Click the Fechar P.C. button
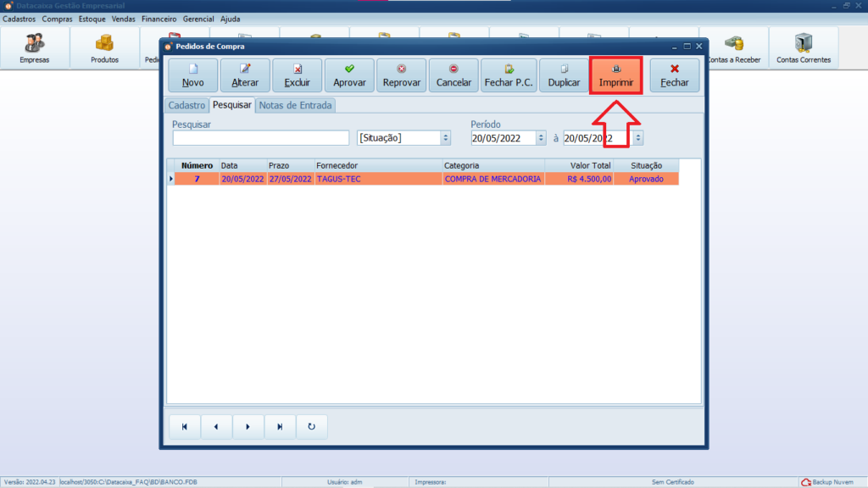 point(509,75)
